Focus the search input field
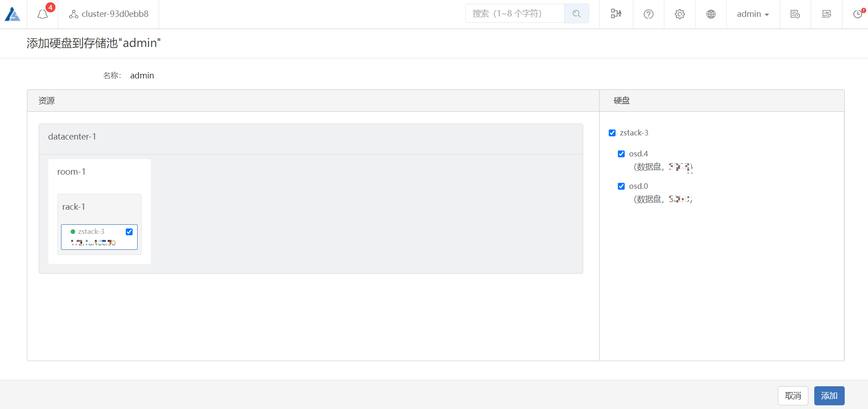868x409 pixels. [x=514, y=14]
